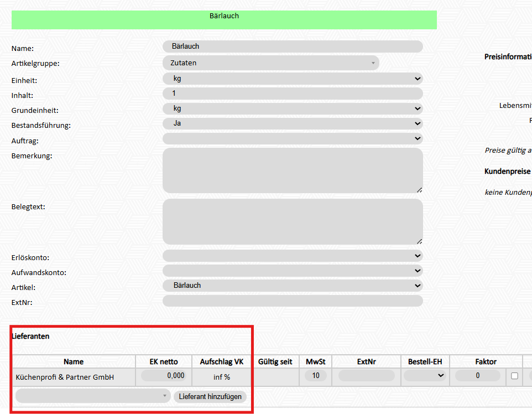Click the Inhalt input field
Image resolution: width=532 pixels, height=414 pixels.
[293, 94]
